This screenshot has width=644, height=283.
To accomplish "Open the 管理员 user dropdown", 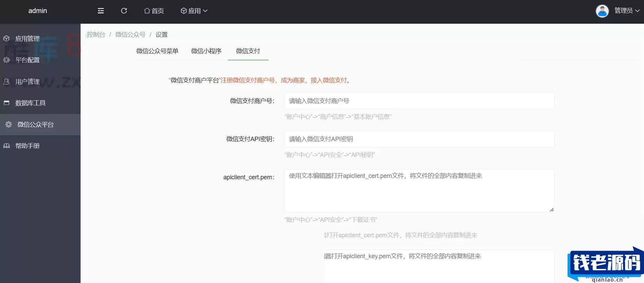I will click(x=627, y=11).
